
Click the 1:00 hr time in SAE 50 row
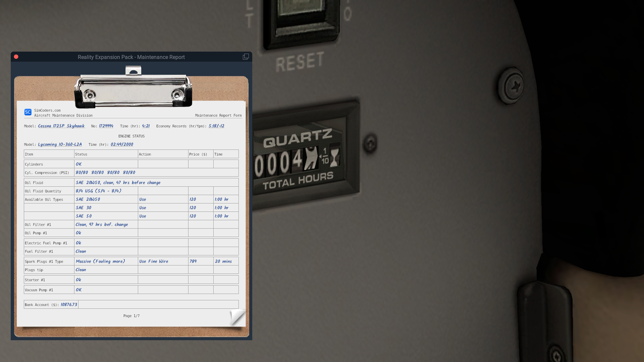click(222, 216)
